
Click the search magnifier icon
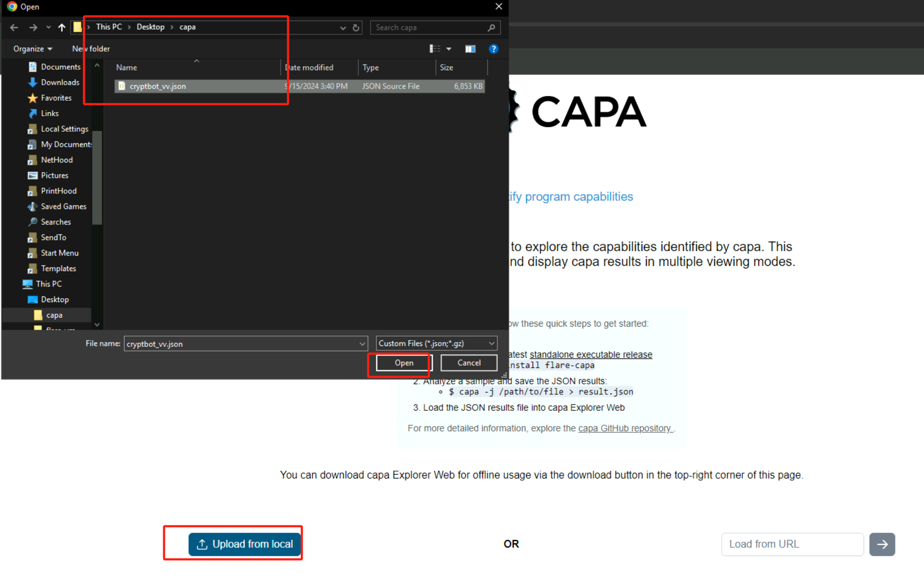(491, 28)
